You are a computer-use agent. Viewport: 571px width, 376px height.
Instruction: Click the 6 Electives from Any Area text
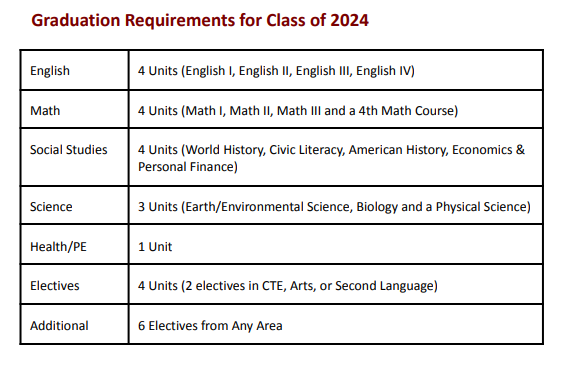coord(210,326)
